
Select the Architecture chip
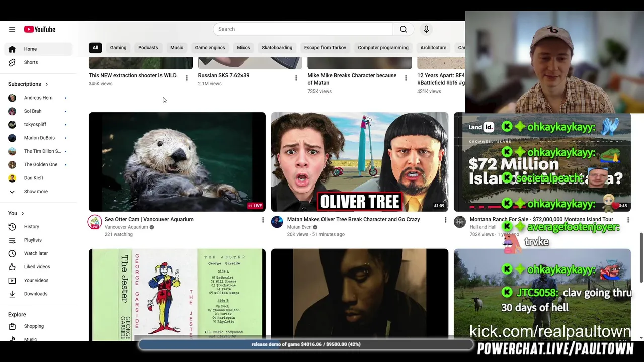click(433, 48)
